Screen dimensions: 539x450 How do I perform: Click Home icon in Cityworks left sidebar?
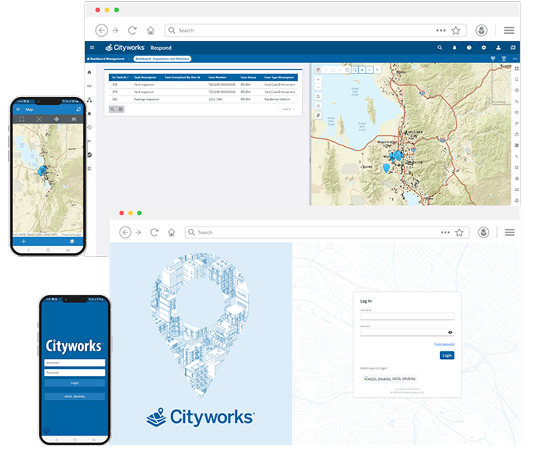(x=89, y=72)
